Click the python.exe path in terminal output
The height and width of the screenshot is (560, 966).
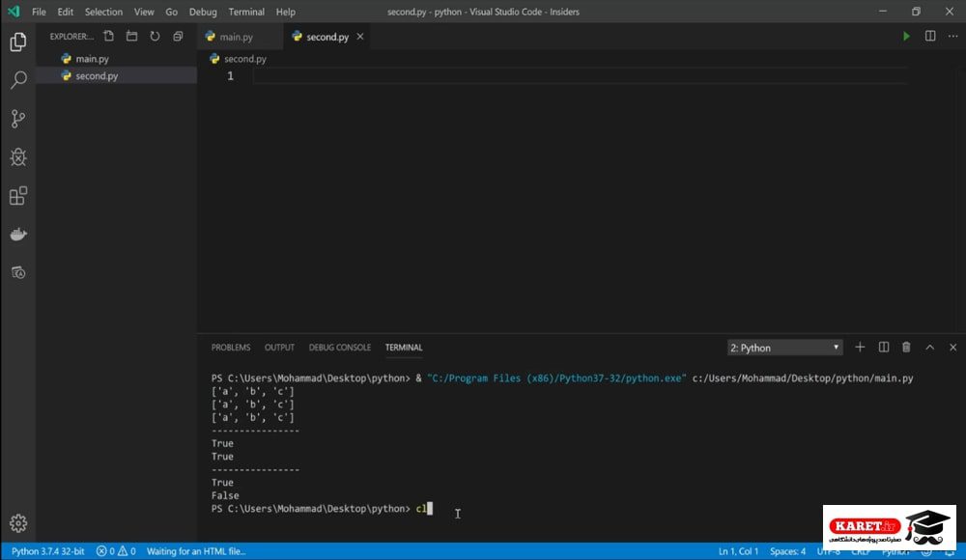[x=556, y=378]
